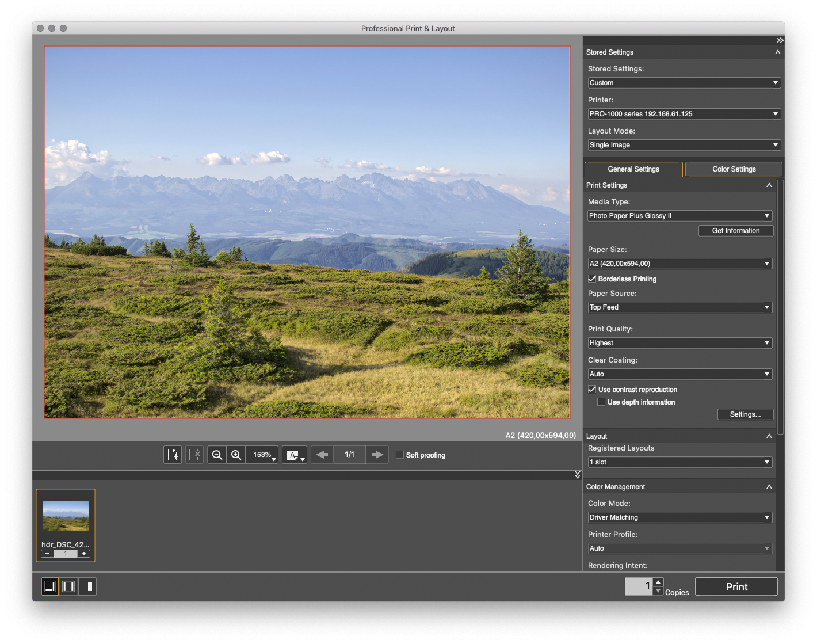Increase copies with the up stepper arrow

[658, 582]
